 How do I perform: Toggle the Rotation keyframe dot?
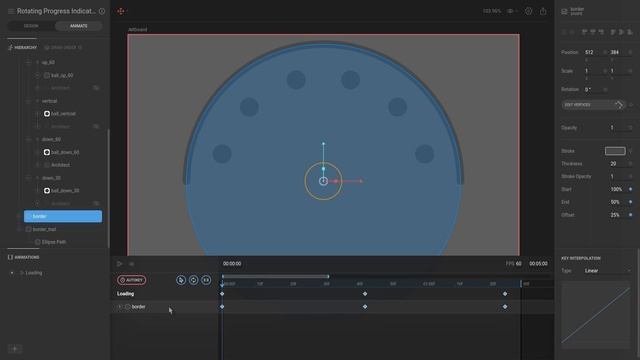[x=605, y=89]
